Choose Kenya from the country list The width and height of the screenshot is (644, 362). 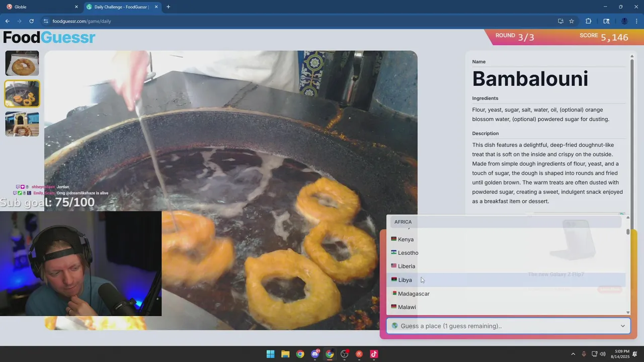pos(507,239)
